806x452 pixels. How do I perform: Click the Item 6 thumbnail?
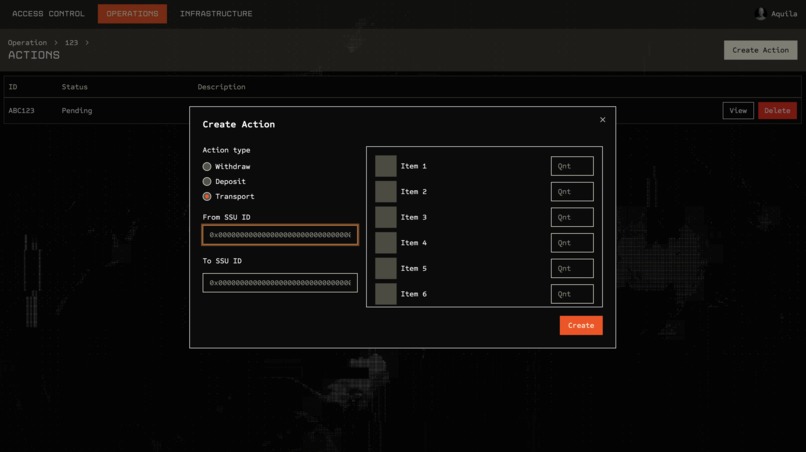pos(386,294)
